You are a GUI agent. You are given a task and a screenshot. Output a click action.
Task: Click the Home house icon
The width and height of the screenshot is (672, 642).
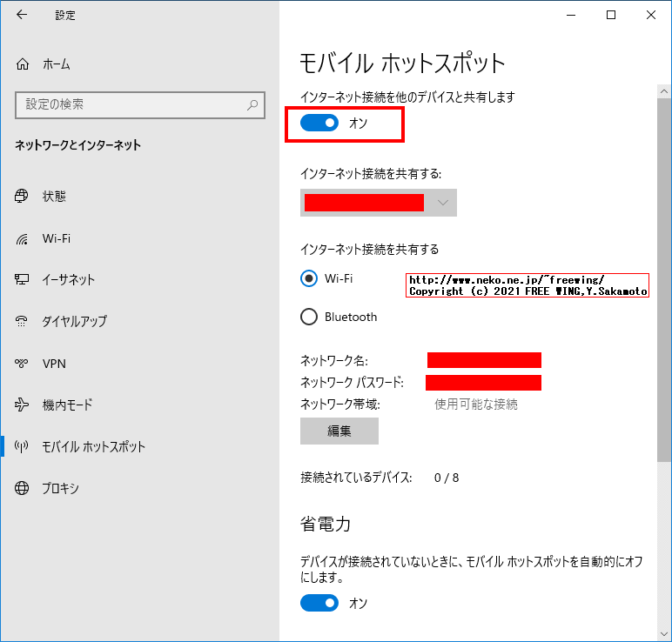click(23, 64)
